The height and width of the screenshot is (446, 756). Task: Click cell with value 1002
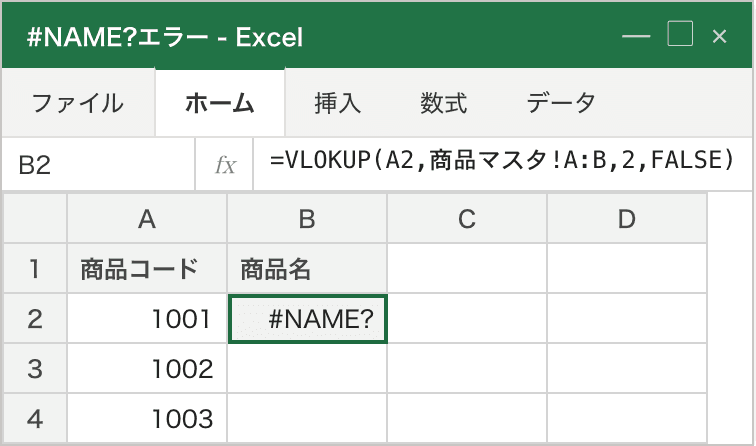click(147, 369)
